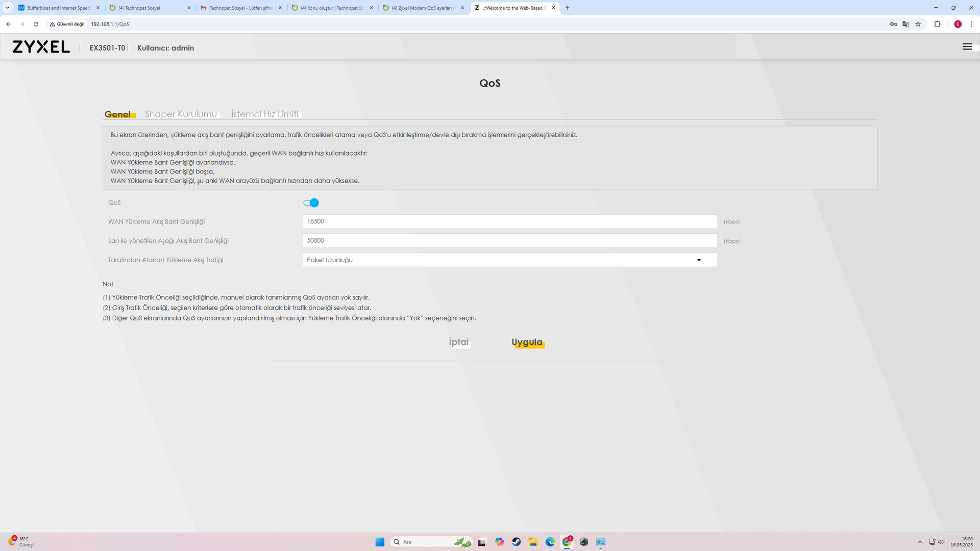Open İstemci Hız Limiti tab
This screenshot has height=551, width=980.
coord(265,114)
